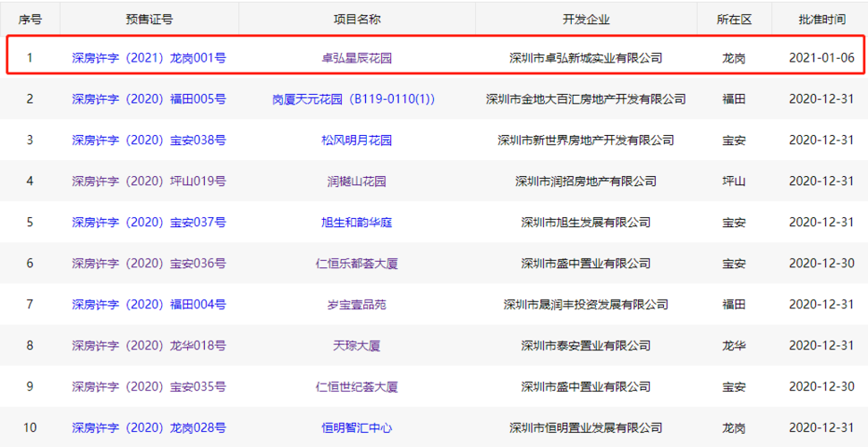Click district 坪山 in row 4
The height and width of the screenshot is (447, 868).
point(734,181)
